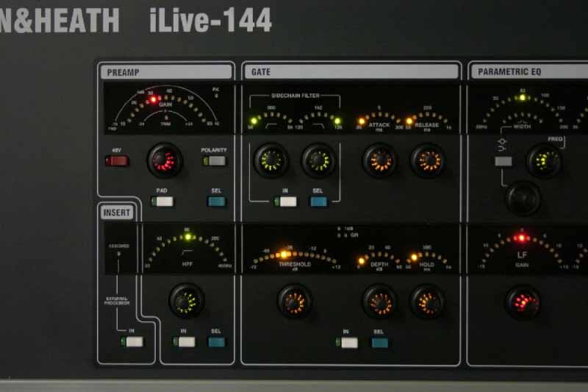Viewport: 588px width, 392px height.
Task: Switch in the sidechain filter IN button
Action: pyautogui.click(x=286, y=201)
